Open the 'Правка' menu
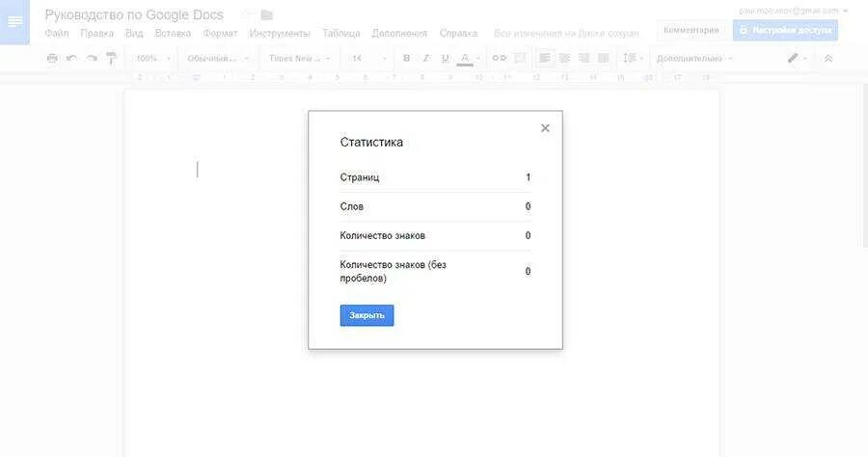The width and height of the screenshot is (868, 457). point(96,33)
